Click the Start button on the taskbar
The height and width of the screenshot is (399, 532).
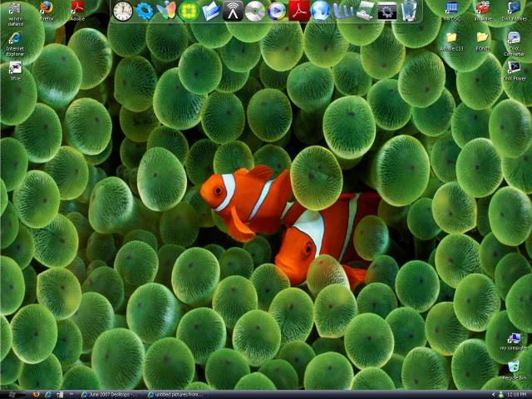click(x=13, y=395)
